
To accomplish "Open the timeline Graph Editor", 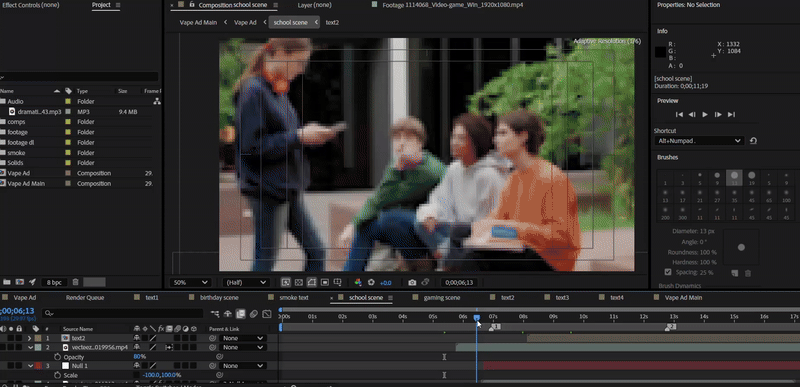I will click(x=267, y=314).
